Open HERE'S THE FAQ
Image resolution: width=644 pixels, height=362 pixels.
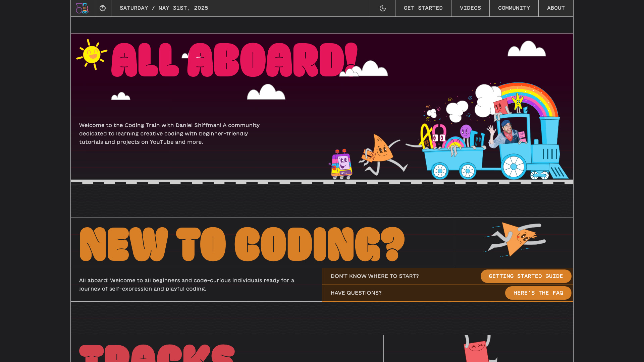pyautogui.click(x=538, y=293)
